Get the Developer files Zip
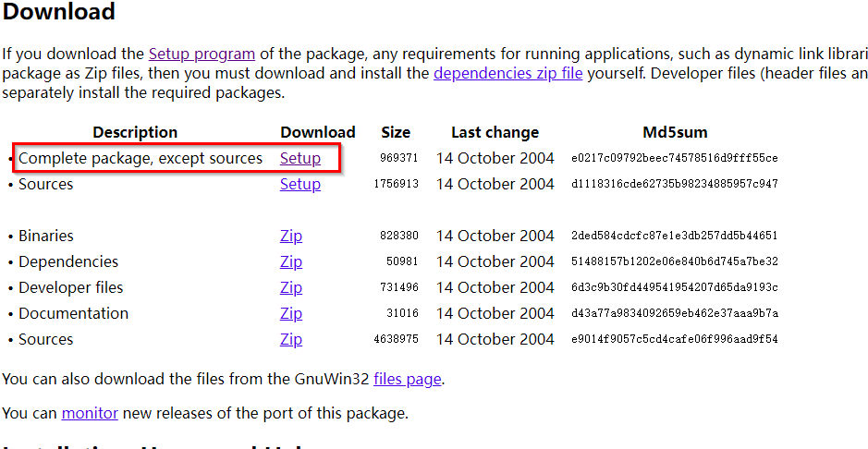 click(x=291, y=287)
